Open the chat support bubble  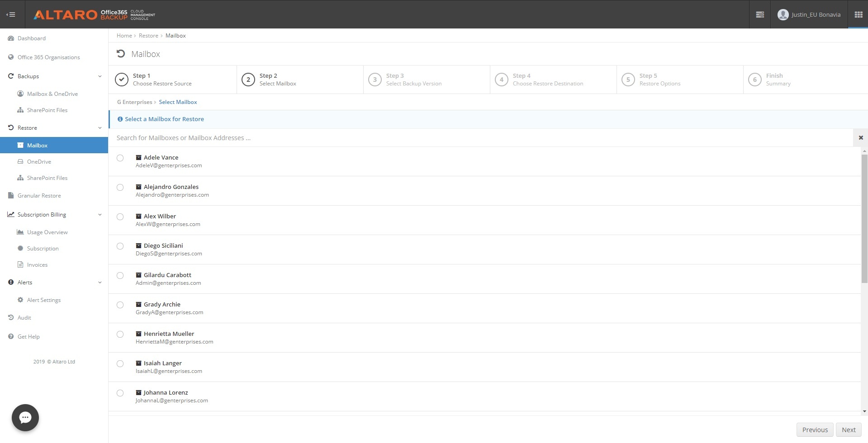point(25,417)
